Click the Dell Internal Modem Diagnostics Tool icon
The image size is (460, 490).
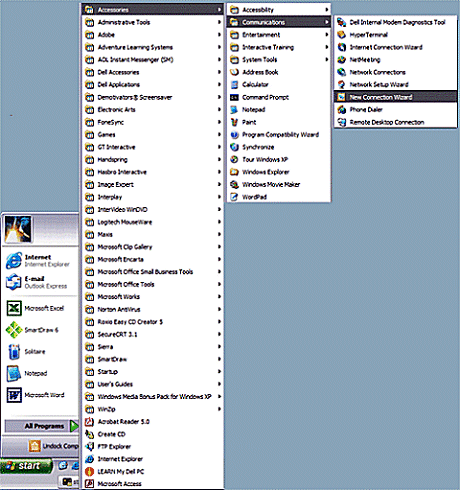tap(341, 22)
